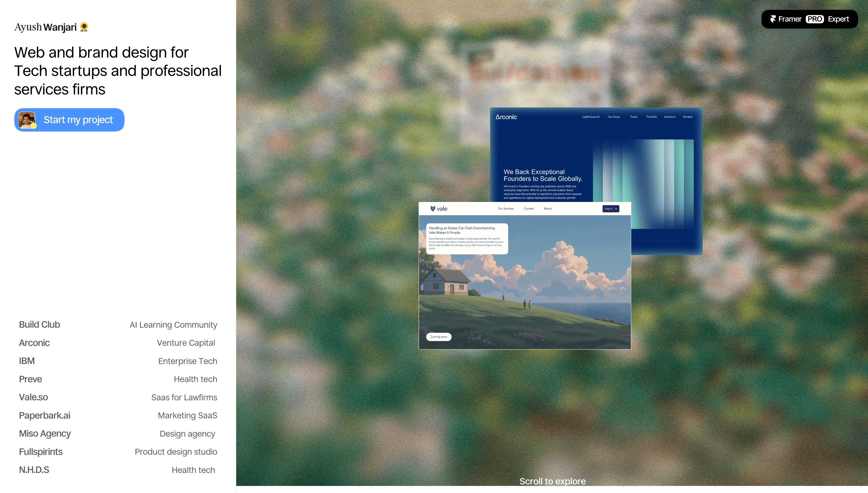Open the Preve project row
This screenshot has width=868, height=493.
(x=118, y=379)
